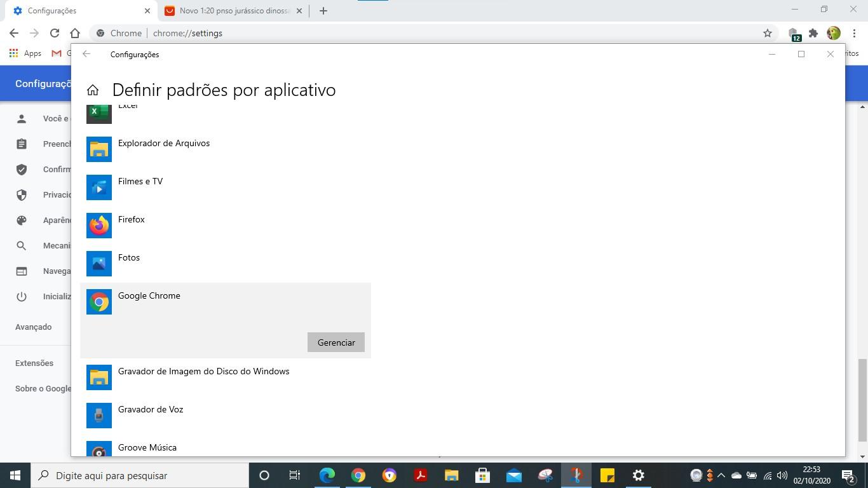
Task: Select Explorador de Arquivos icon
Action: [x=99, y=149]
